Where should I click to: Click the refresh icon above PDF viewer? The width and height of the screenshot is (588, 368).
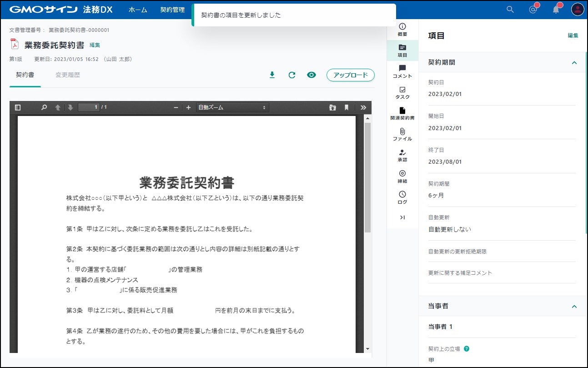tap(292, 75)
